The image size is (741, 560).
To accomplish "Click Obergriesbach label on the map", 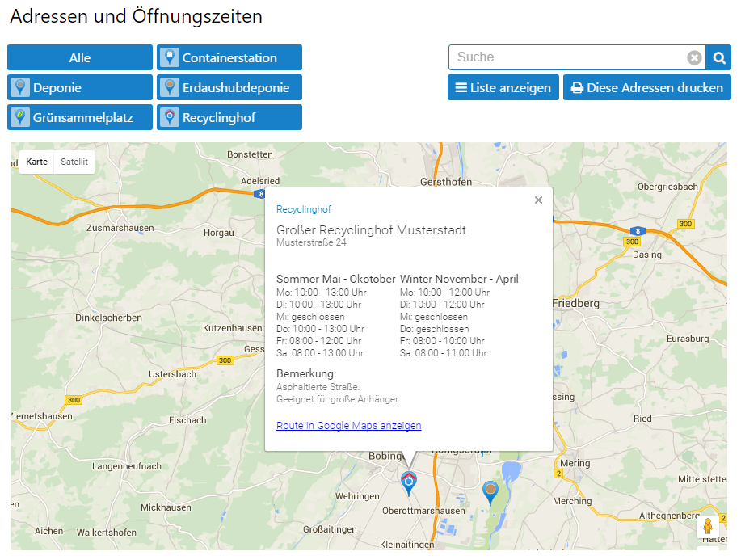I will [x=667, y=187].
